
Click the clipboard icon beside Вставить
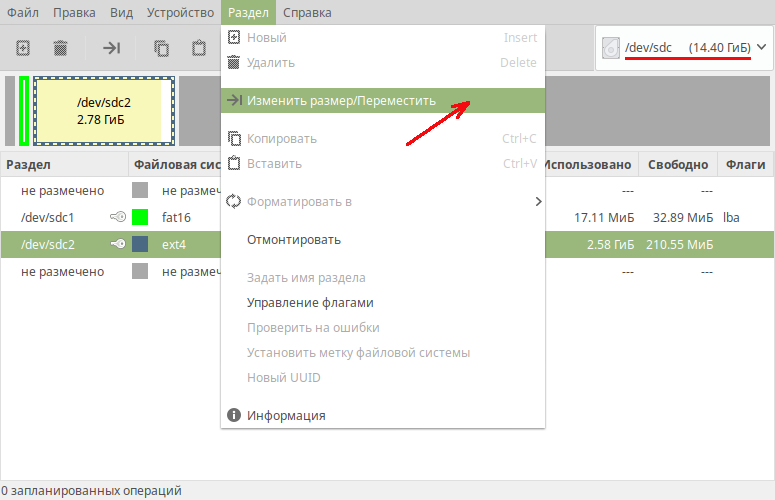tap(234, 163)
